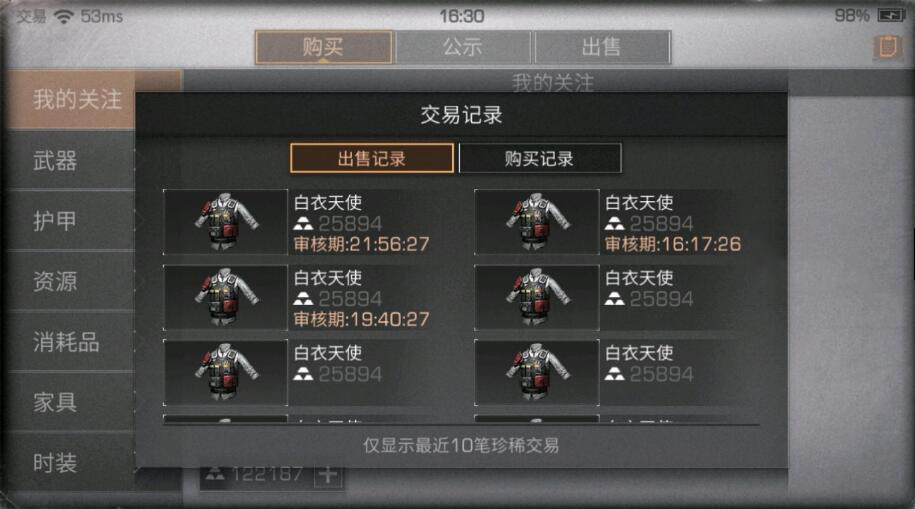Click the battery icon in status bar
The image size is (915, 509).
891,15
